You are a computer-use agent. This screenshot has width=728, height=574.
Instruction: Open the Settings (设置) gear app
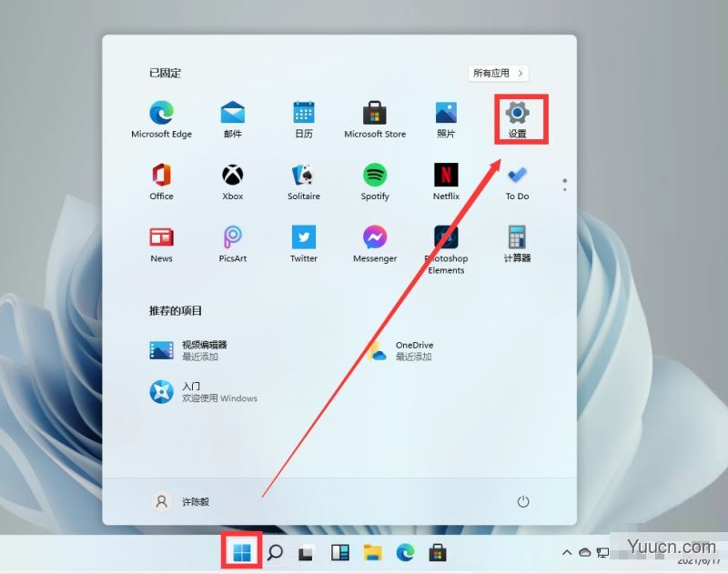(517, 119)
